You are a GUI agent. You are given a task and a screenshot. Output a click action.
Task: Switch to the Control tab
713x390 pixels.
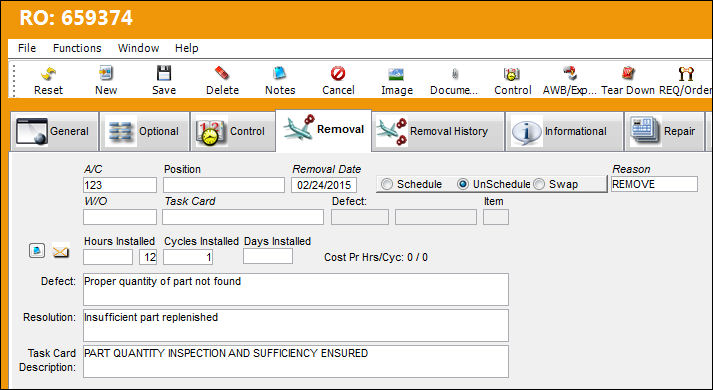[x=233, y=131]
